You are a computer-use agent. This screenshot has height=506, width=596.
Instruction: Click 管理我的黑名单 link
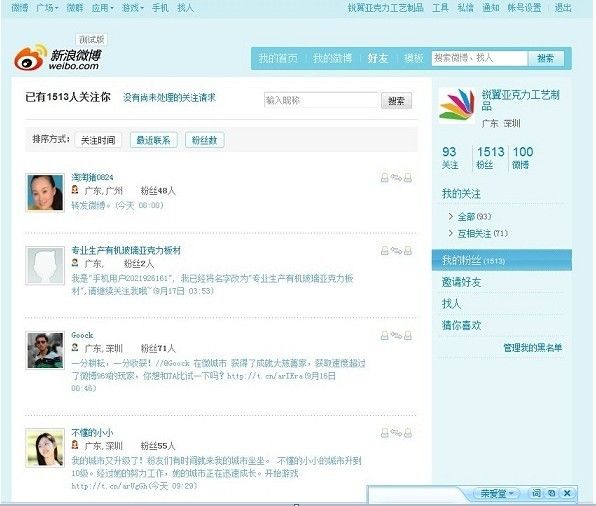(533, 347)
